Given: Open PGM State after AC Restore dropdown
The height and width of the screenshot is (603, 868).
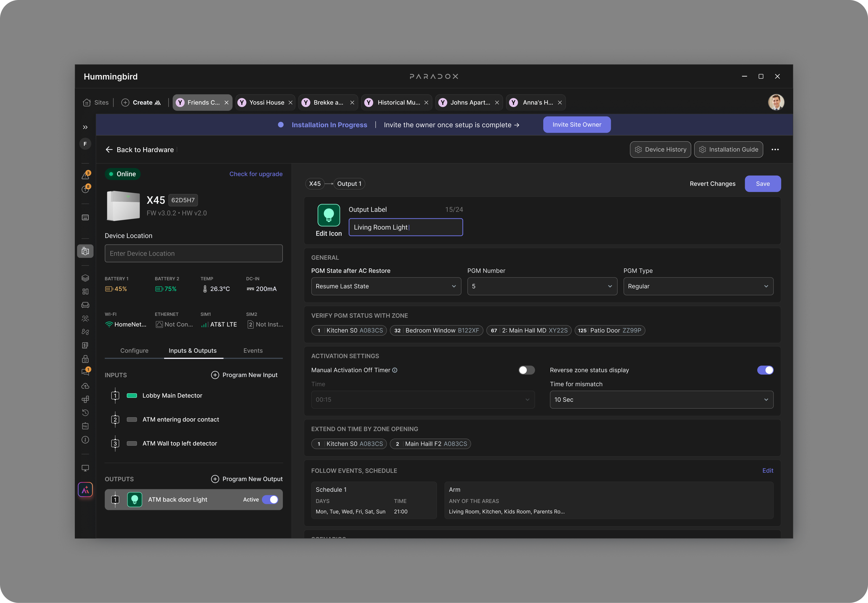Looking at the screenshot, I should pos(386,286).
